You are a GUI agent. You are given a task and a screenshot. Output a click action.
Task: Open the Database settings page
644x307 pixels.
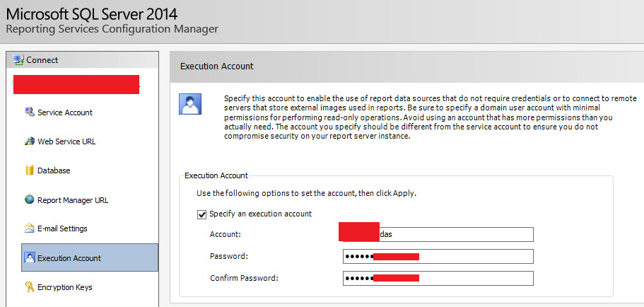point(54,170)
